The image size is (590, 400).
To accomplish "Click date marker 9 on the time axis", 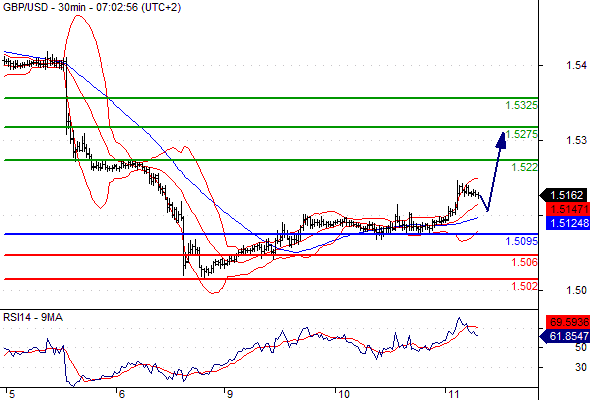I will point(230,394).
